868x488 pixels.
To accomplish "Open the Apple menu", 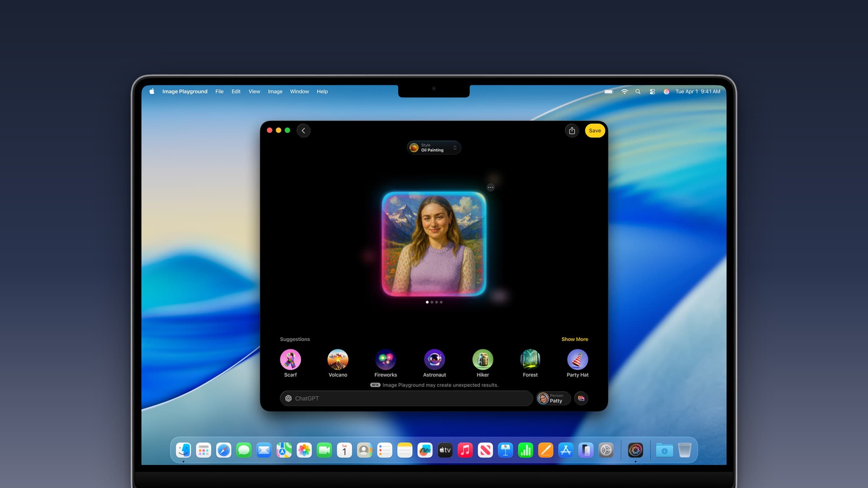I will [x=152, y=91].
